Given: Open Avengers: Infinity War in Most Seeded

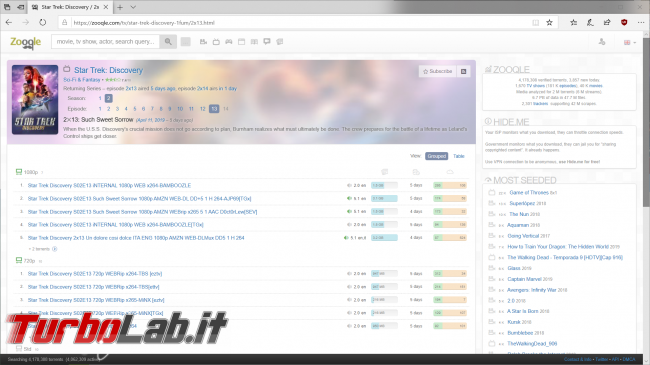Looking at the screenshot, I should coord(532,290).
